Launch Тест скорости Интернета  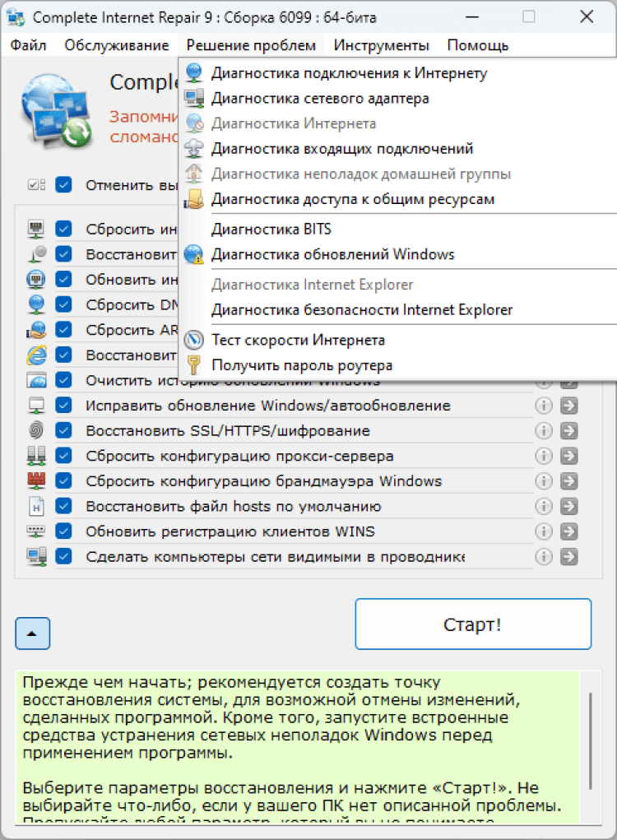tap(398, 340)
